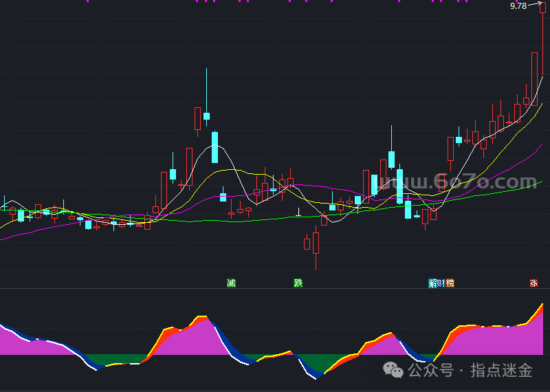Select the blue 财 event marker
This screenshot has width=550, height=392.
click(441, 283)
